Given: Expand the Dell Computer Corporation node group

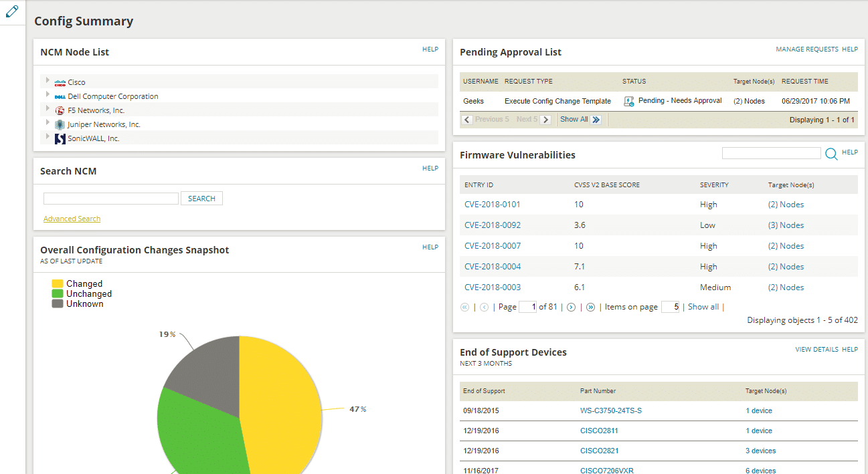Looking at the screenshot, I should 48,94.
